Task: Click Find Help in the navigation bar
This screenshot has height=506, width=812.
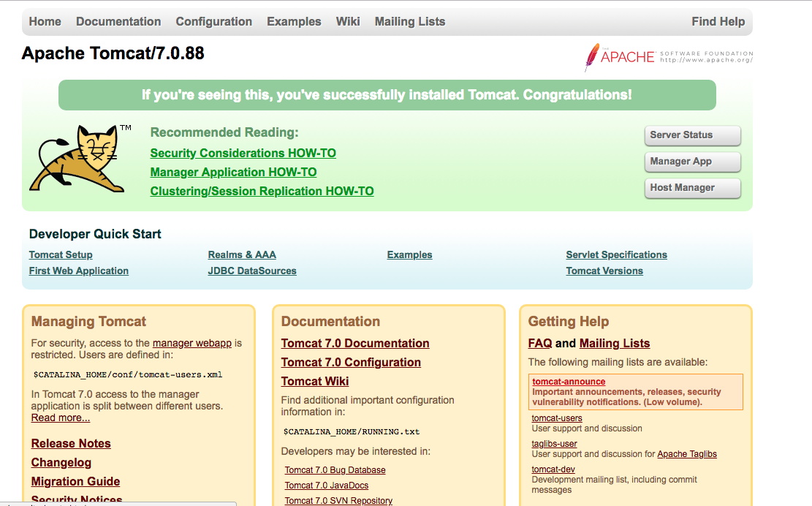Action: [718, 22]
